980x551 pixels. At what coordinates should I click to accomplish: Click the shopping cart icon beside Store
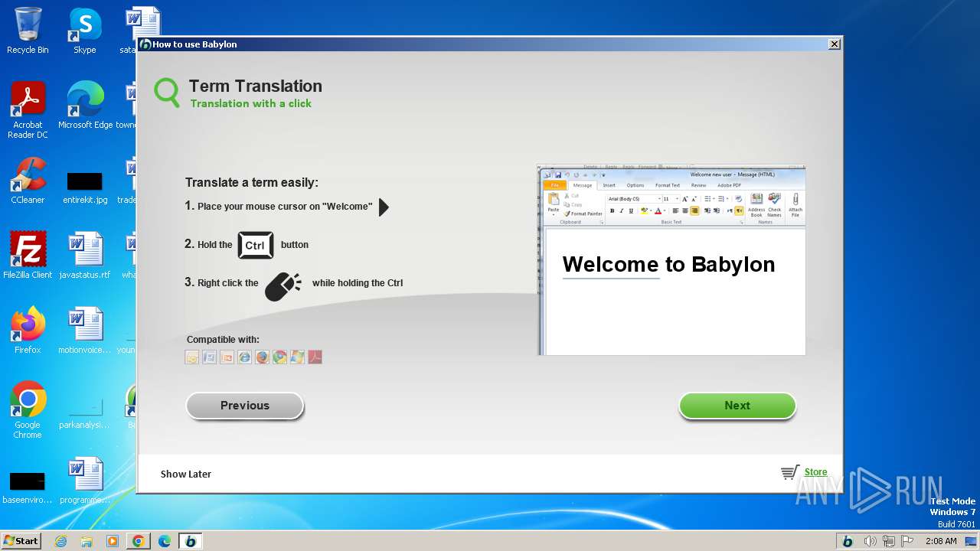pyautogui.click(x=790, y=473)
